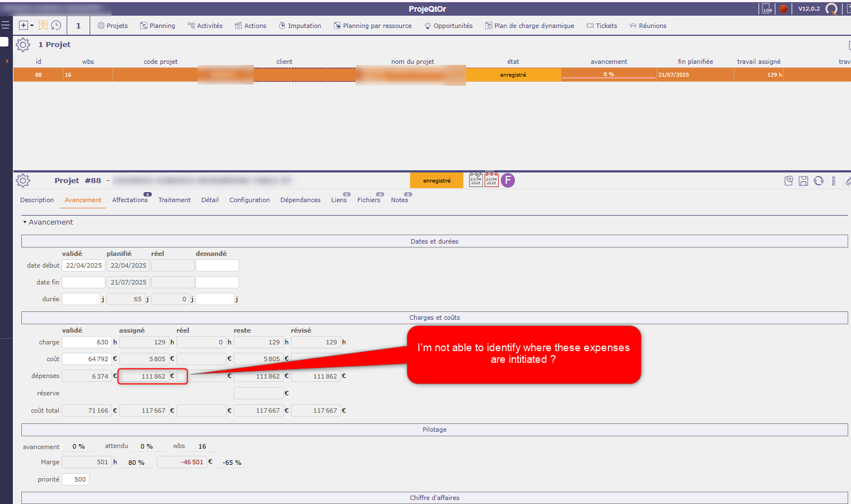Click the refresh icon in detail toolbar

(819, 181)
